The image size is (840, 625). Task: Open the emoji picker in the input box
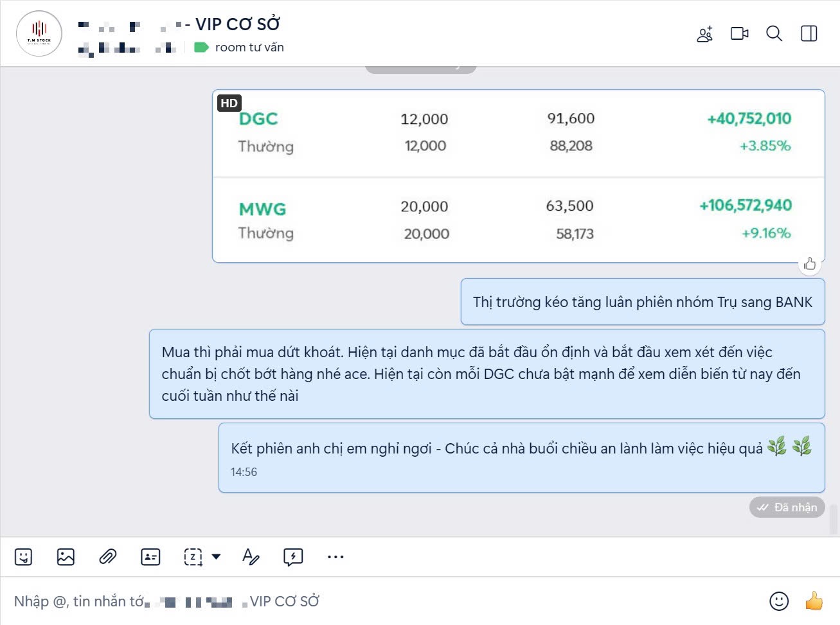779,601
